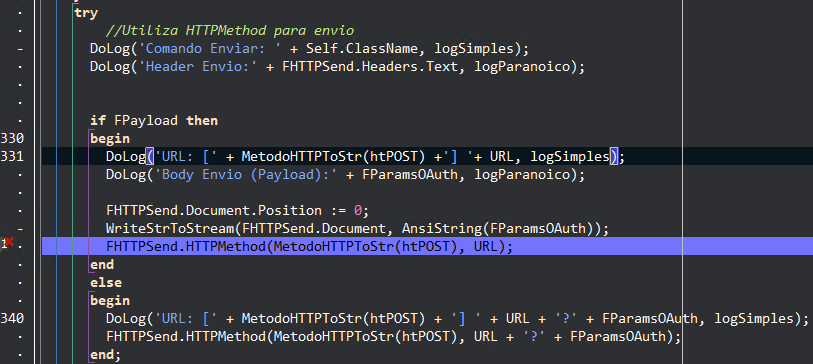Click the 'else' keyword
Image resolution: width=813 pixels, height=364 pixels.
click(x=106, y=283)
